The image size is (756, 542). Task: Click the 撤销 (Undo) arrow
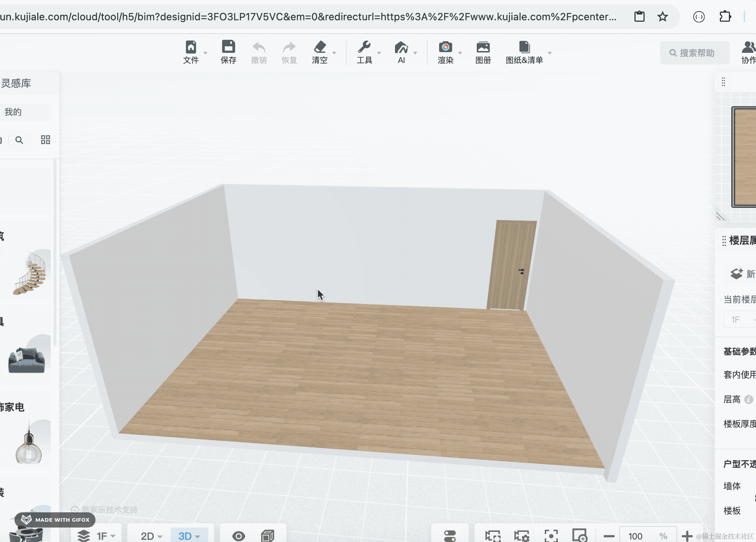[259, 47]
